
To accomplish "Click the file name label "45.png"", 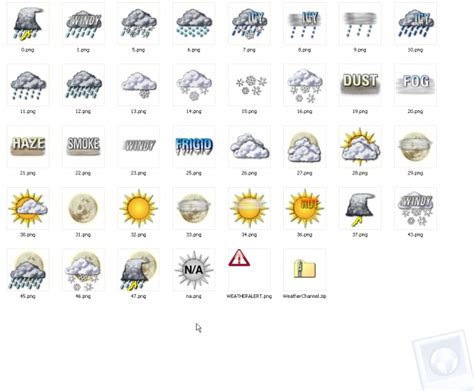I will (28, 296).
